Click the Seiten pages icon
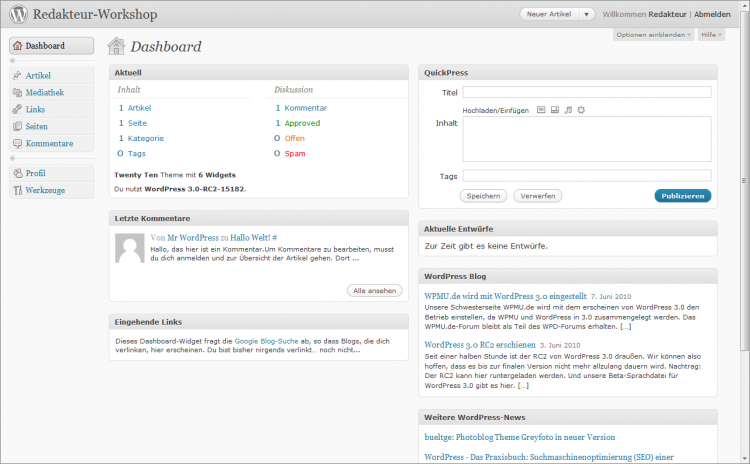750x464 pixels. (x=17, y=126)
